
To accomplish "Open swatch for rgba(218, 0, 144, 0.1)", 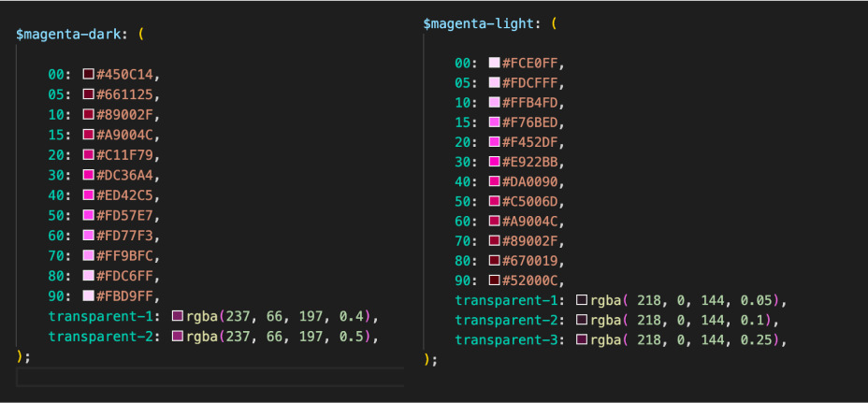I will pyautogui.click(x=582, y=320).
